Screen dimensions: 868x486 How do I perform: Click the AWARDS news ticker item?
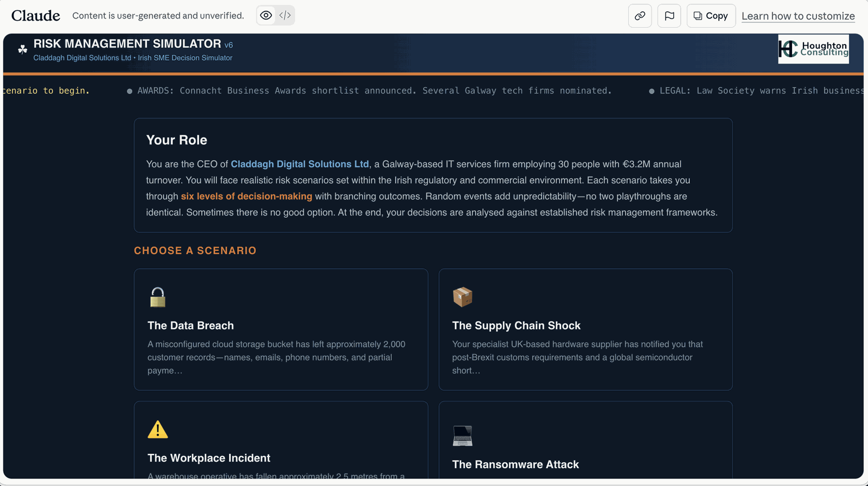[x=369, y=91]
